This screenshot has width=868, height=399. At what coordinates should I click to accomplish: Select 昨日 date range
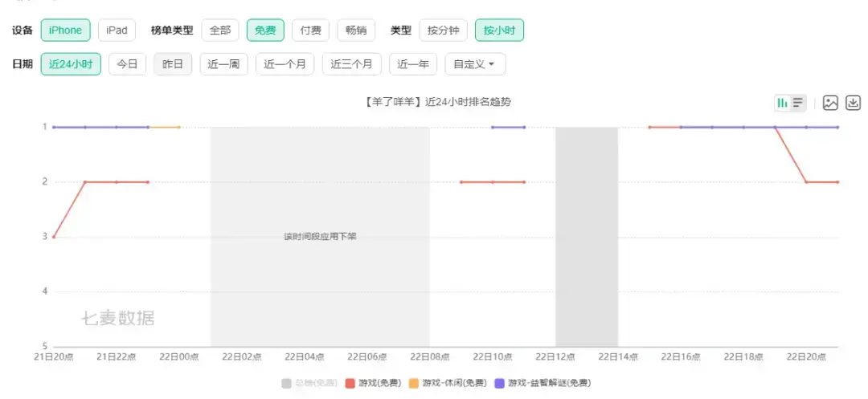pyautogui.click(x=173, y=64)
